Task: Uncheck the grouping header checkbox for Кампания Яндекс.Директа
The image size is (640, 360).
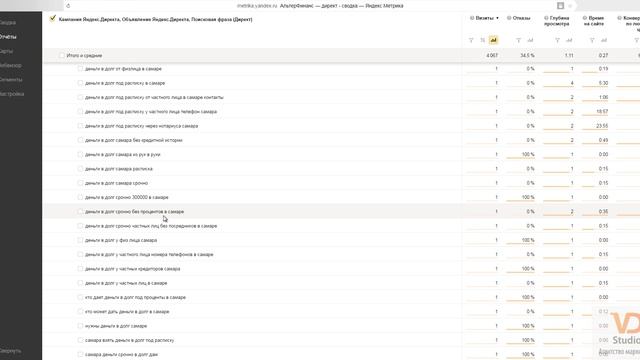Action: click(53, 18)
